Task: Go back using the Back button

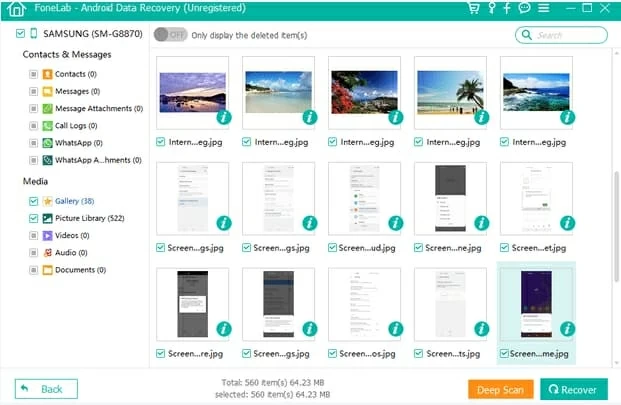Action: (45, 389)
